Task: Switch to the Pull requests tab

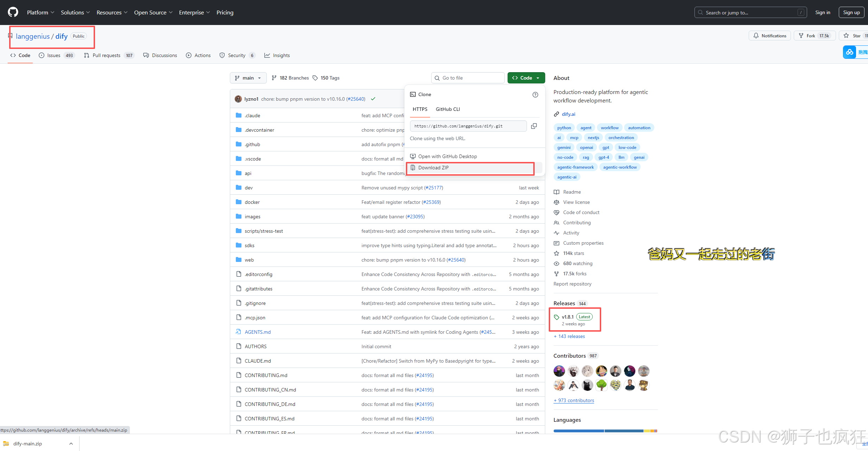Action: (109, 55)
